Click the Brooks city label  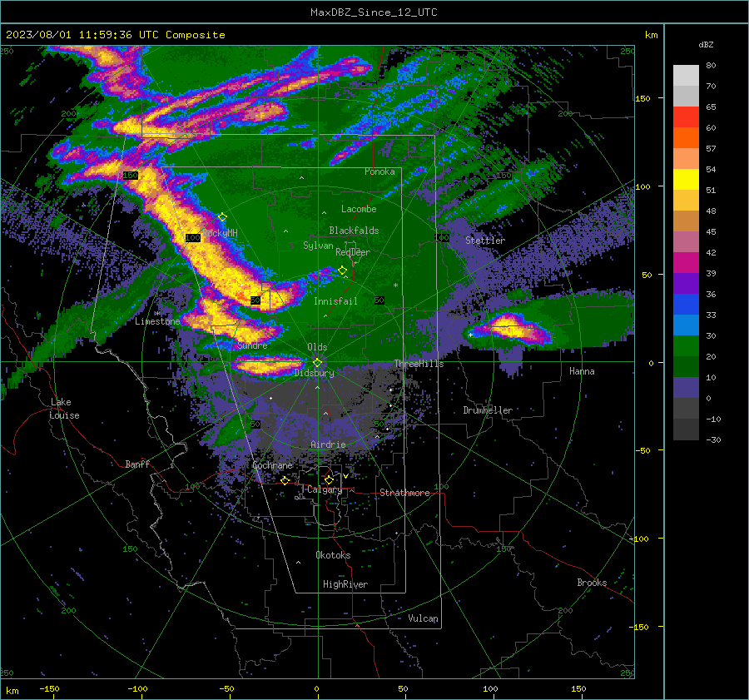592,583
